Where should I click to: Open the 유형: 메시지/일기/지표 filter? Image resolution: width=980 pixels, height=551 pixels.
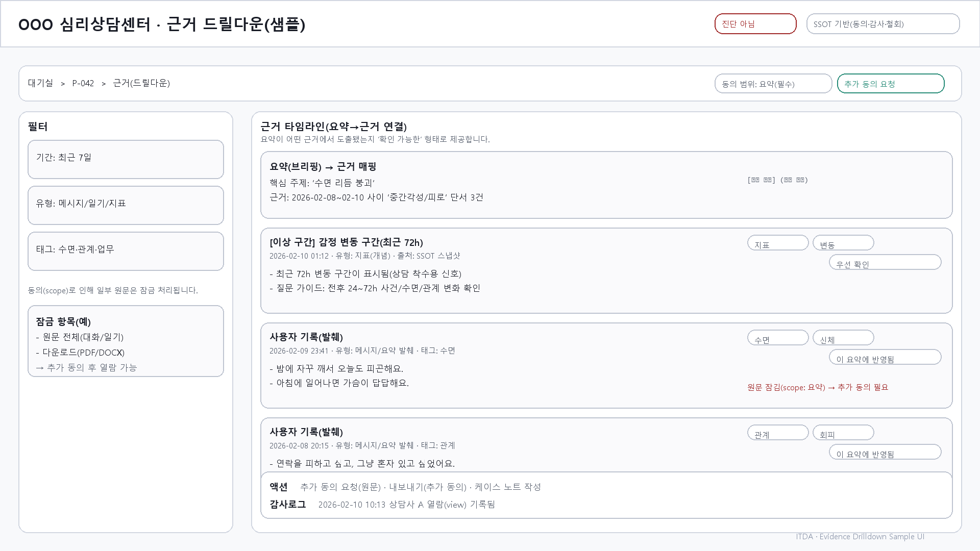tap(126, 205)
